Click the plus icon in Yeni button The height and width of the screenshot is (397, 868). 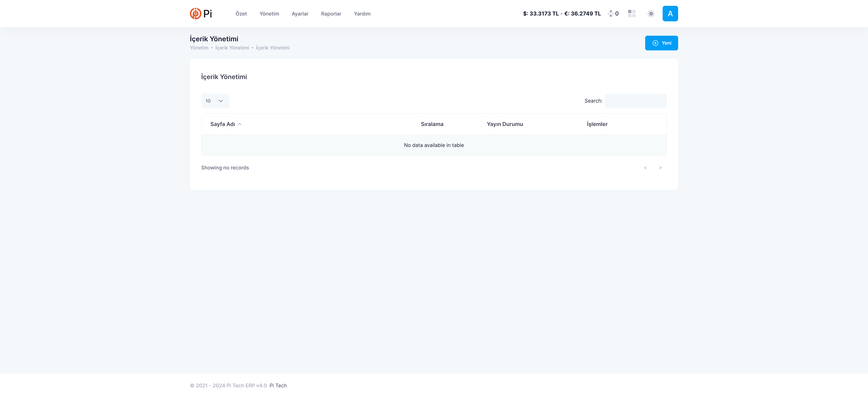[x=655, y=43]
